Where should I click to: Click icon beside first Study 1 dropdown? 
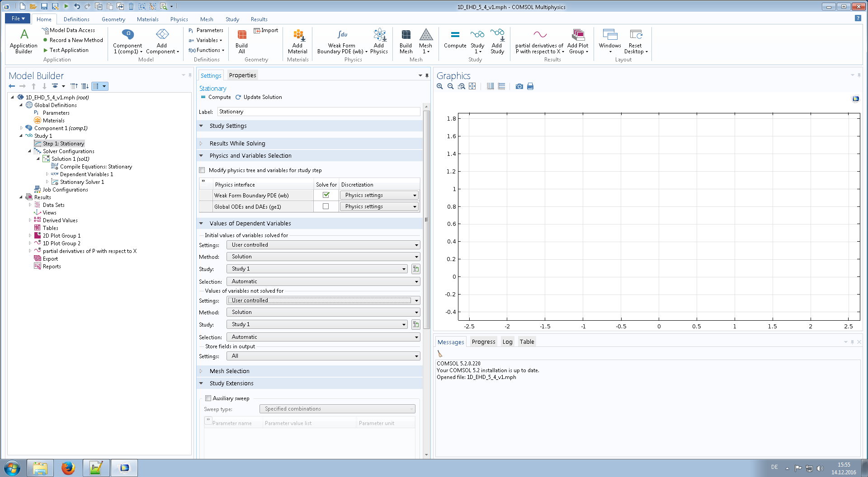coord(415,269)
